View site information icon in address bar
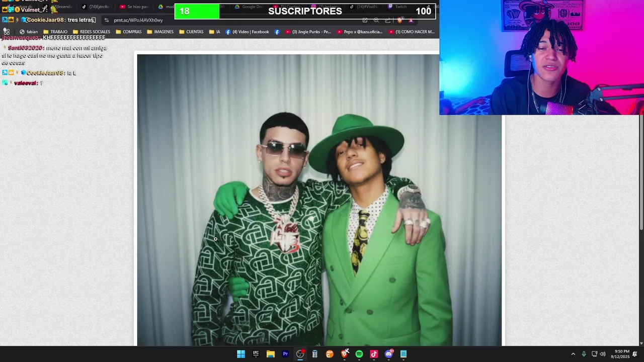Screen dimensions: 644x362 [x=107, y=20]
